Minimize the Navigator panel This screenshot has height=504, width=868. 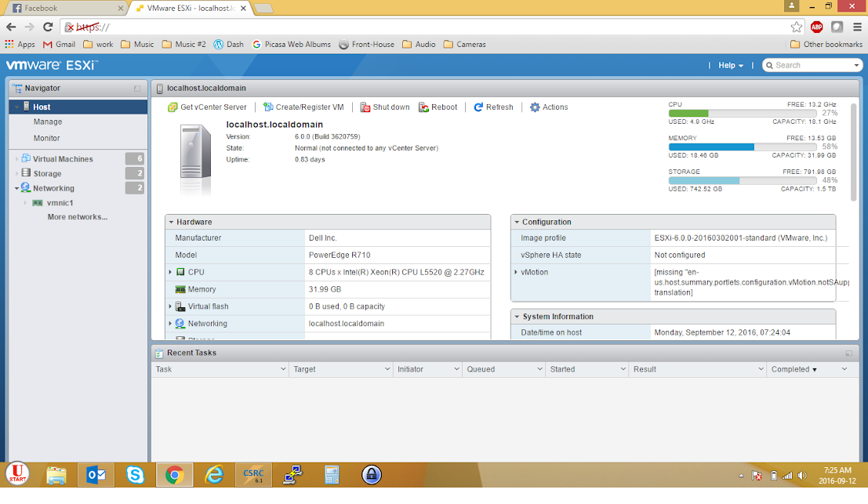coord(137,89)
